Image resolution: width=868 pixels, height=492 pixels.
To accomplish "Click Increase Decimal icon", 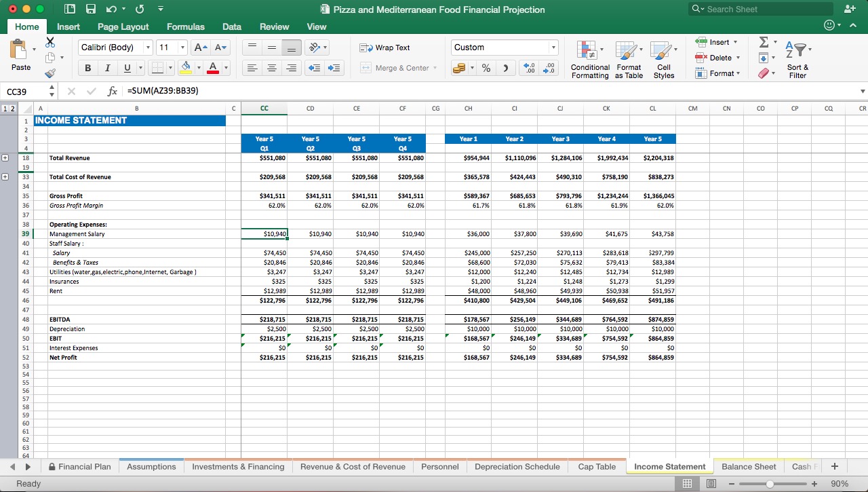I will pos(530,68).
